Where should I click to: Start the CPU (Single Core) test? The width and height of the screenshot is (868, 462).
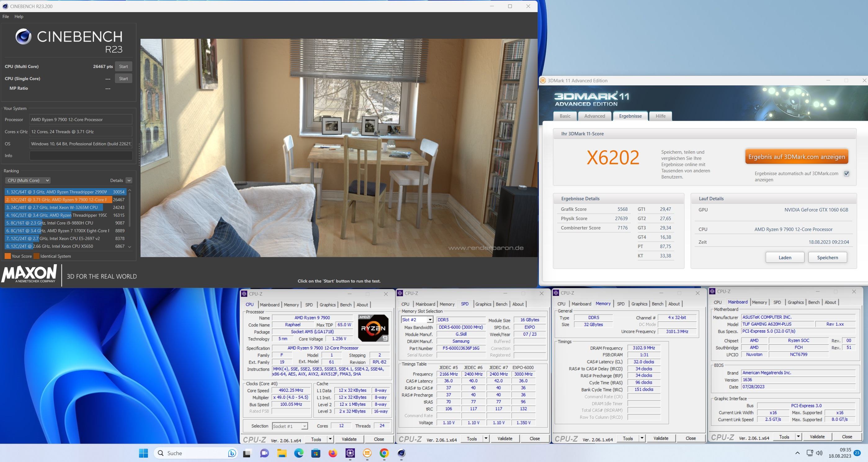point(123,79)
